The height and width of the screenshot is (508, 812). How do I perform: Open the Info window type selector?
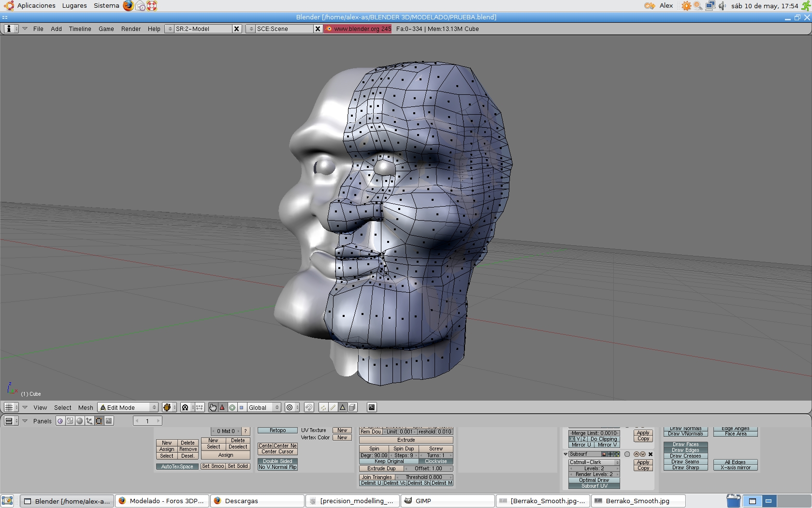[x=11, y=29]
